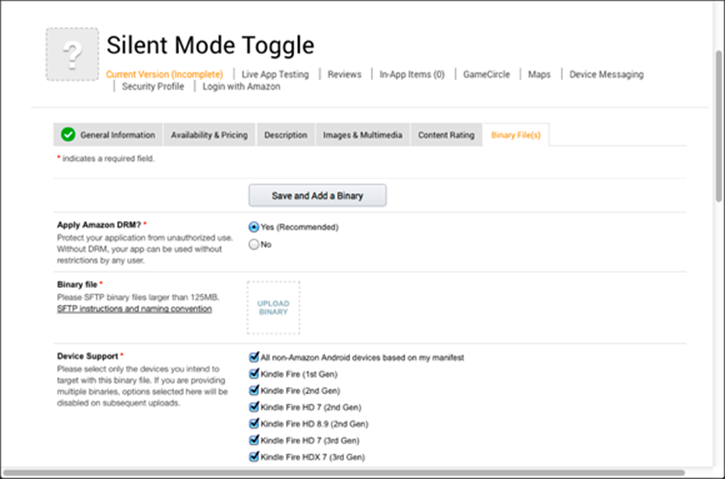The height and width of the screenshot is (479, 725).
Task: Click the app icon placeholder with question mark
Action: pyautogui.click(x=72, y=54)
